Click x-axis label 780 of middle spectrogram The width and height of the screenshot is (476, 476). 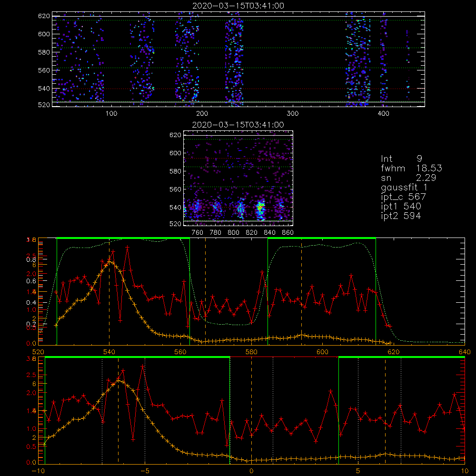pyautogui.click(x=216, y=233)
